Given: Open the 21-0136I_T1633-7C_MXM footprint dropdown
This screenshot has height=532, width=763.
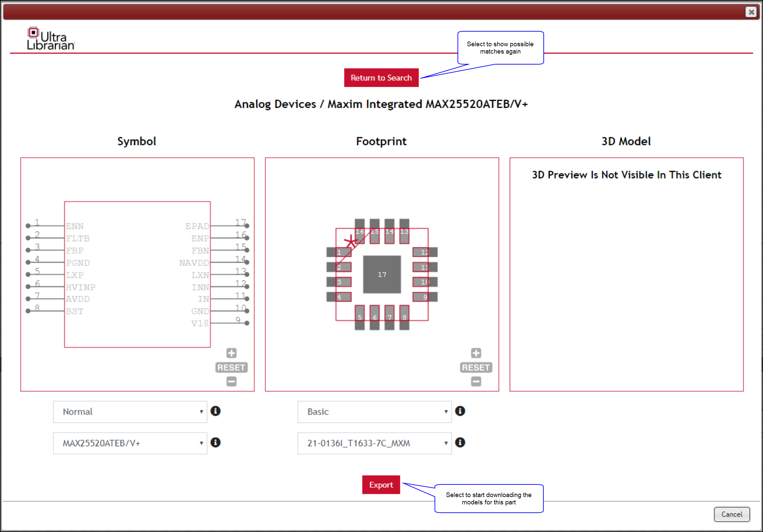Looking at the screenshot, I should click(374, 443).
